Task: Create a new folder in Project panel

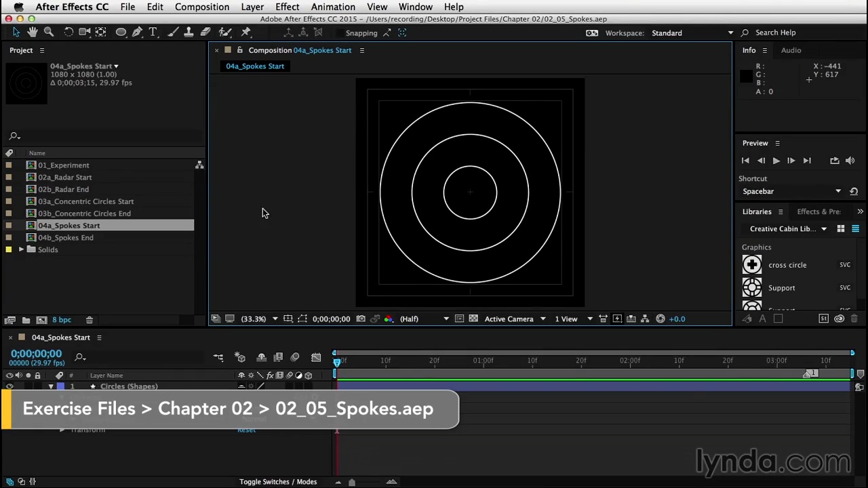Action: [26, 320]
